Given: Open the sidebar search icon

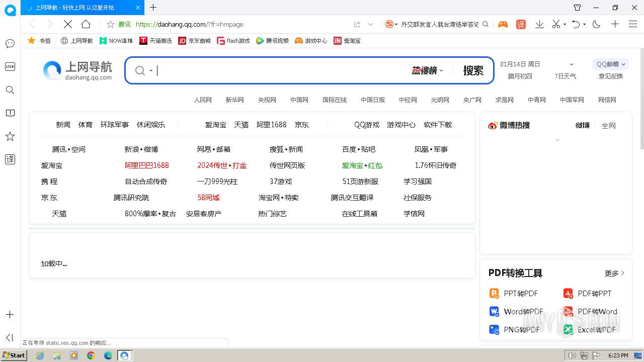Looking at the screenshot, I should coord(10,90).
